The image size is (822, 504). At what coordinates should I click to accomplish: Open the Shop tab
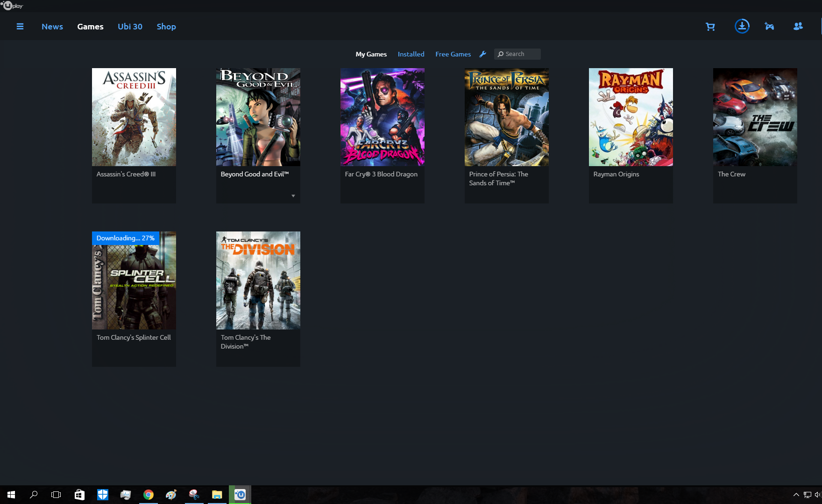click(166, 27)
